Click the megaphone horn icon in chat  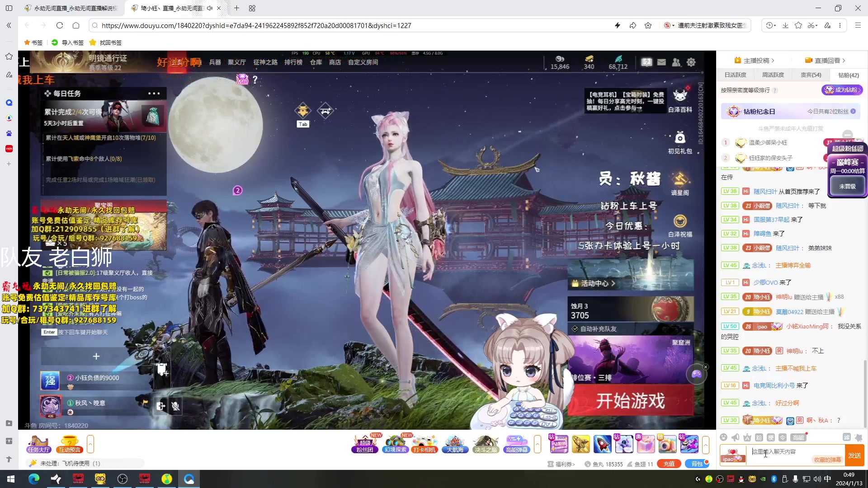tap(736, 437)
